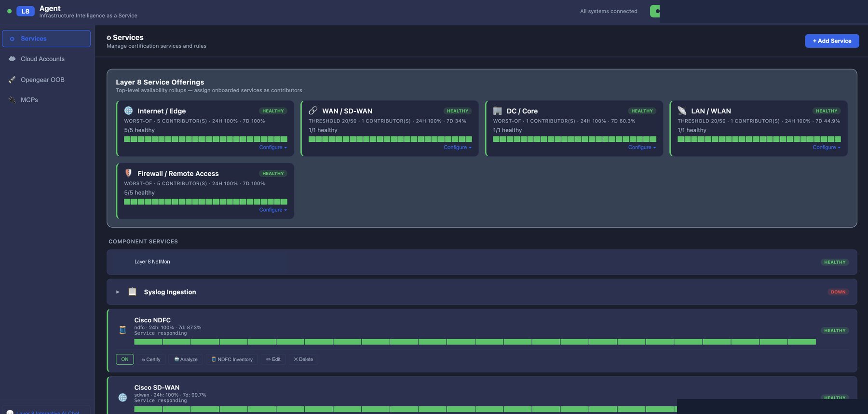This screenshot has height=414, width=868.
Task: Click Edit for Cisco NDFC
Action: (273, 359)
